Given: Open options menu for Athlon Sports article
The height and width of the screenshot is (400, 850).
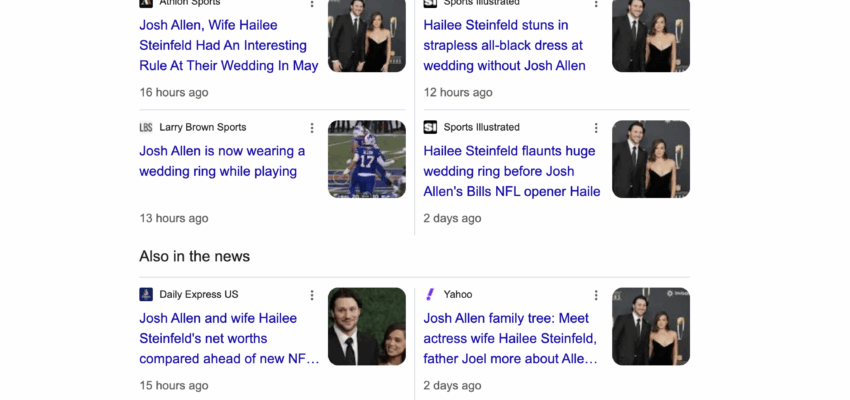Looking at the screenshot, I should 312,4.
